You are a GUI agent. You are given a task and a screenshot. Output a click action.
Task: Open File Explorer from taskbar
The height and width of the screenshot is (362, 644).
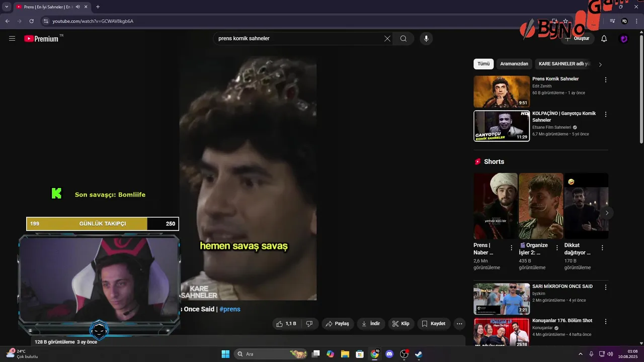[x=345, y=354]
